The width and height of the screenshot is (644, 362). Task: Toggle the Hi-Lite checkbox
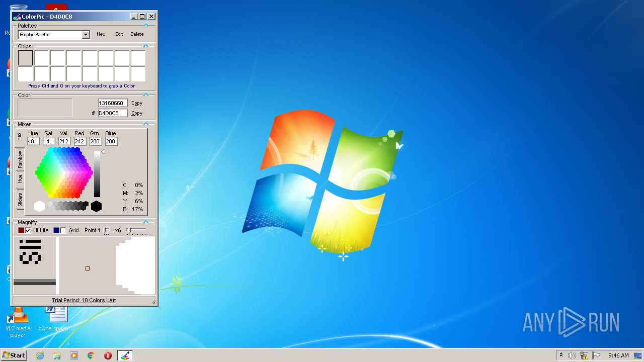pos(28,230)
